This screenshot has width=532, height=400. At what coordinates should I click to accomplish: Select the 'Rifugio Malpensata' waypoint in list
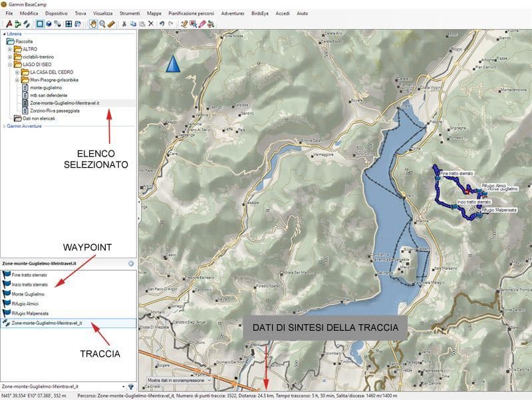pyautogui.click(x=30, y=313)
